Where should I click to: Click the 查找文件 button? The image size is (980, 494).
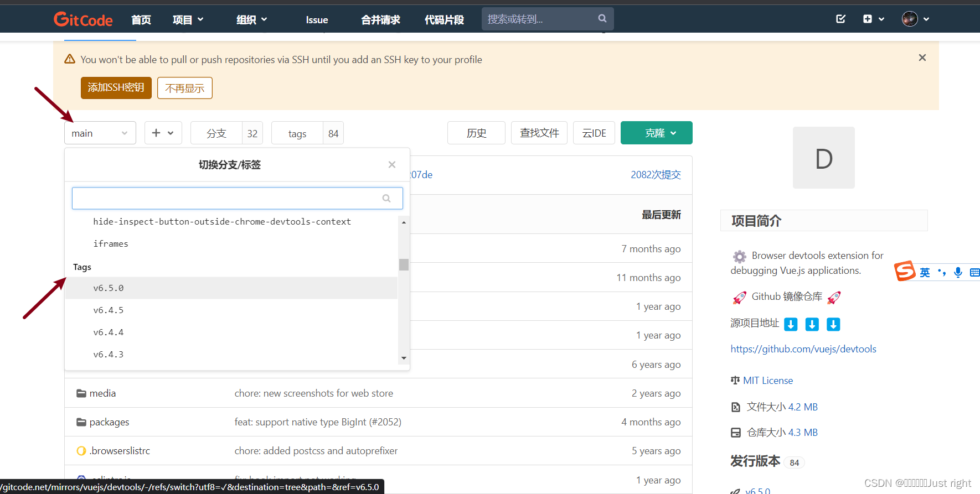click(539, 133)
